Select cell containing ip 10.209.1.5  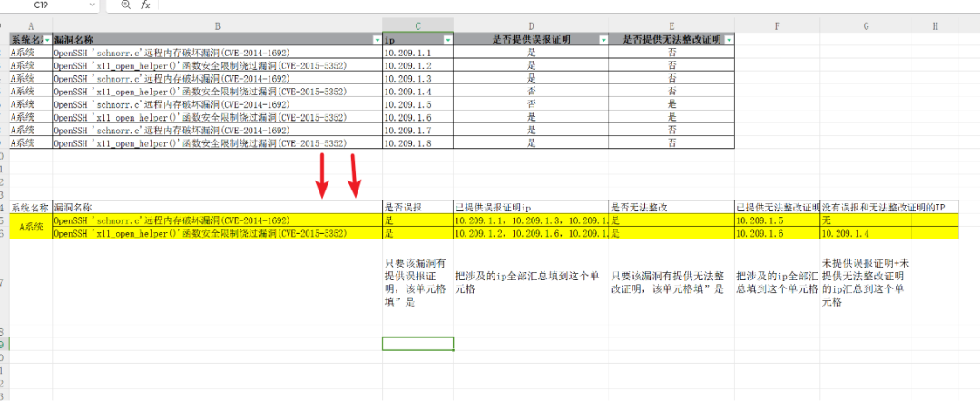417,104
